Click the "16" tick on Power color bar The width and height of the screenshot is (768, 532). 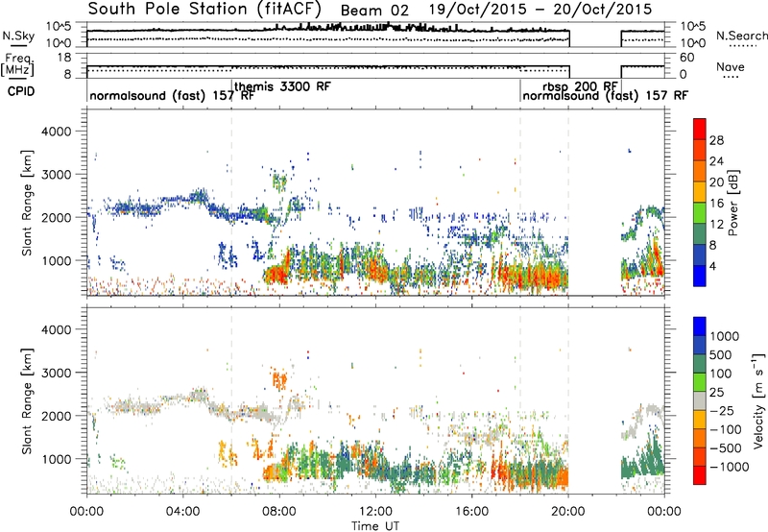click(x=716, y=204)
